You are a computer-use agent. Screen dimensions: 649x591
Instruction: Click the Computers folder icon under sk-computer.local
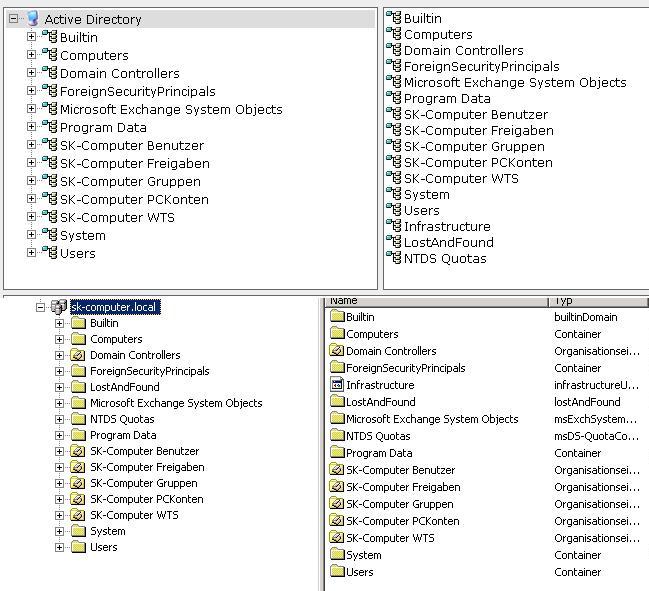tap(78, 339)
